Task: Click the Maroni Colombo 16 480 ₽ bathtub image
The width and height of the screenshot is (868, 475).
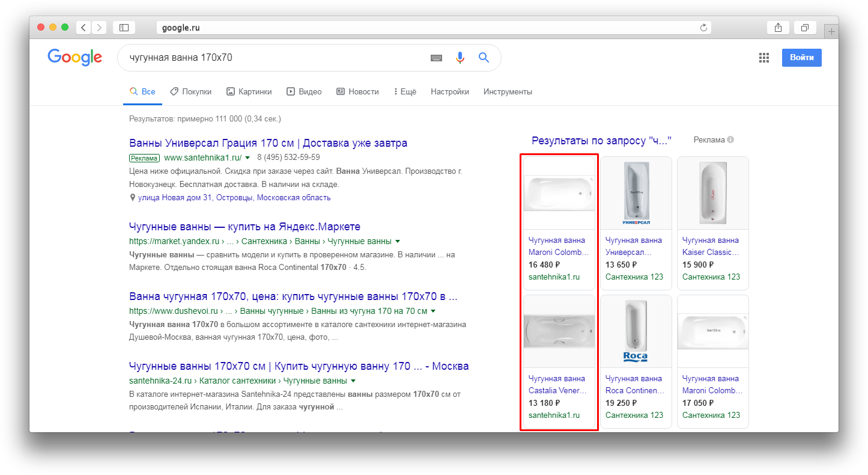Action: [x=559, y=193]
